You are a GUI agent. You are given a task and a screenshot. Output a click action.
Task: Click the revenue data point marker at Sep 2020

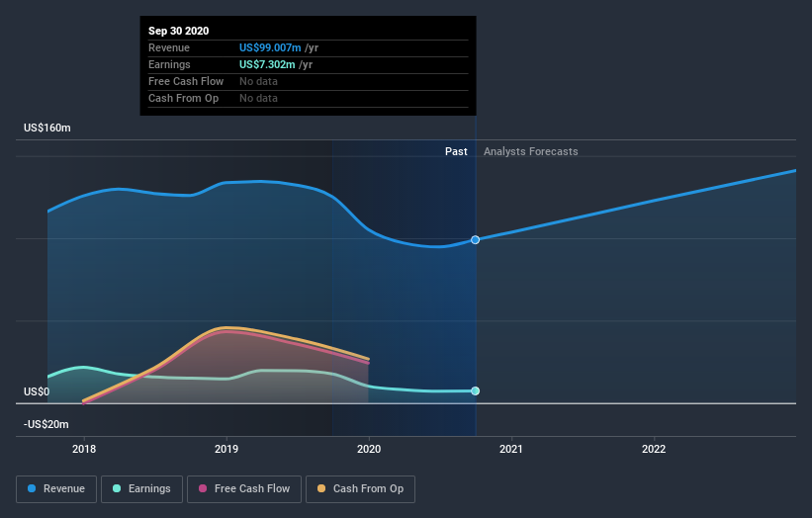[475, 239]
